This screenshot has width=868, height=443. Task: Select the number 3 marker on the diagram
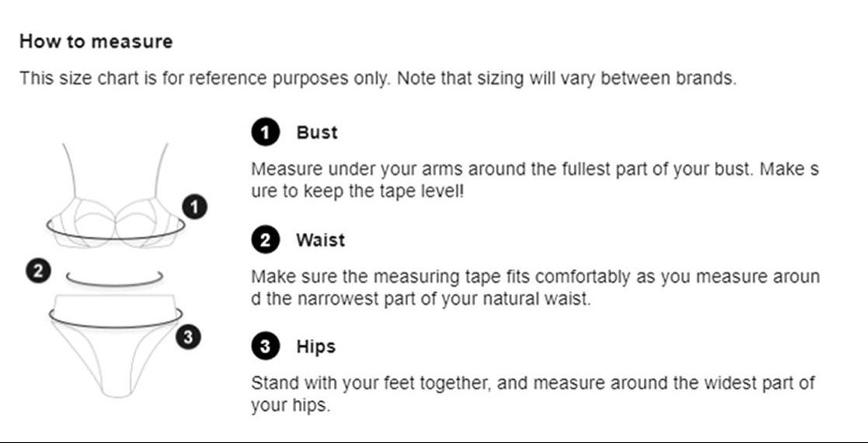pyautogui.click(x=187, y=337)
